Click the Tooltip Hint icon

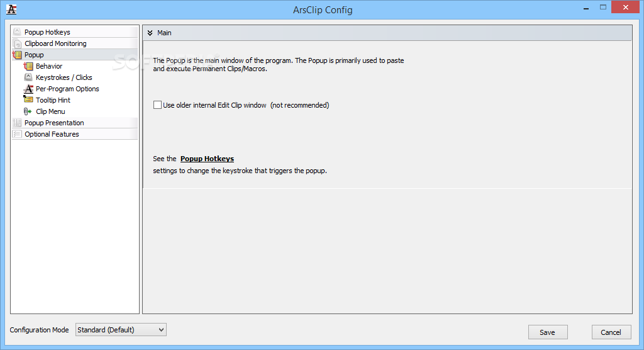coord(28,99)
